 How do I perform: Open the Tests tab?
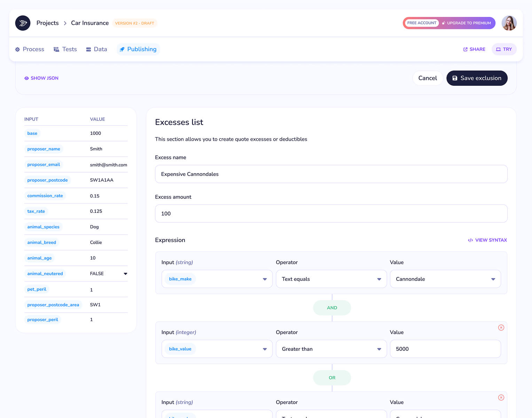[65, 49]
